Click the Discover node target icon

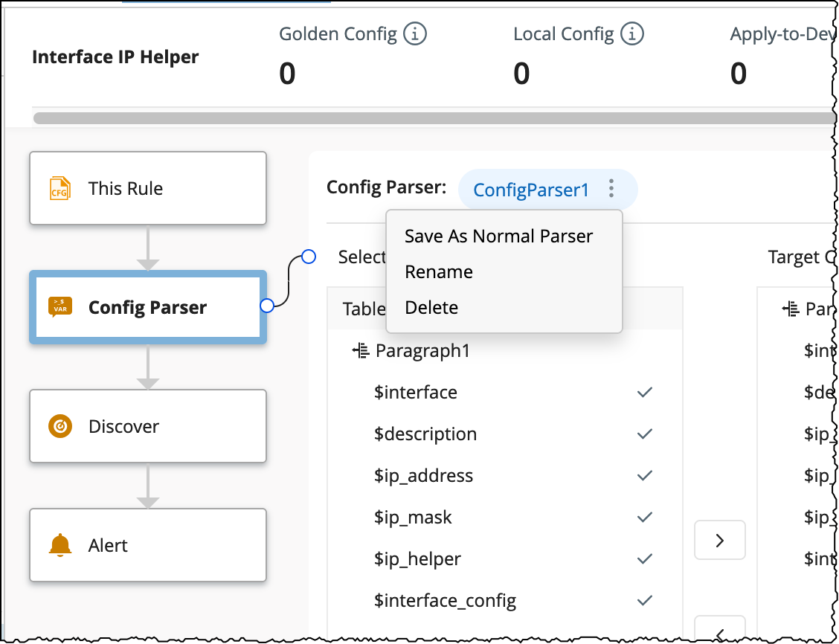tap(60, 426)
